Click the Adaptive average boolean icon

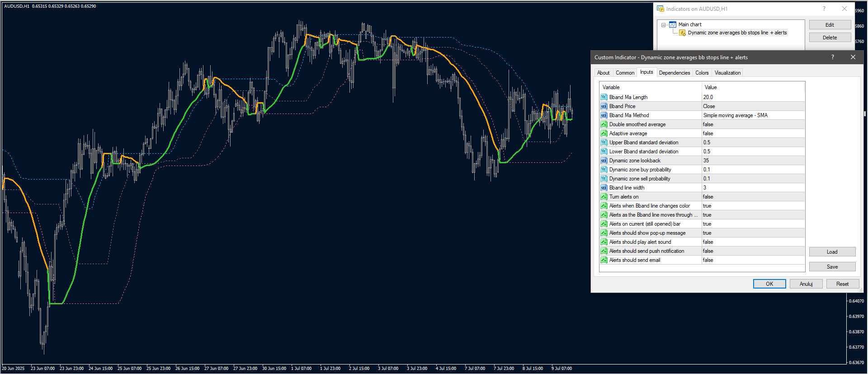(604, 133)
